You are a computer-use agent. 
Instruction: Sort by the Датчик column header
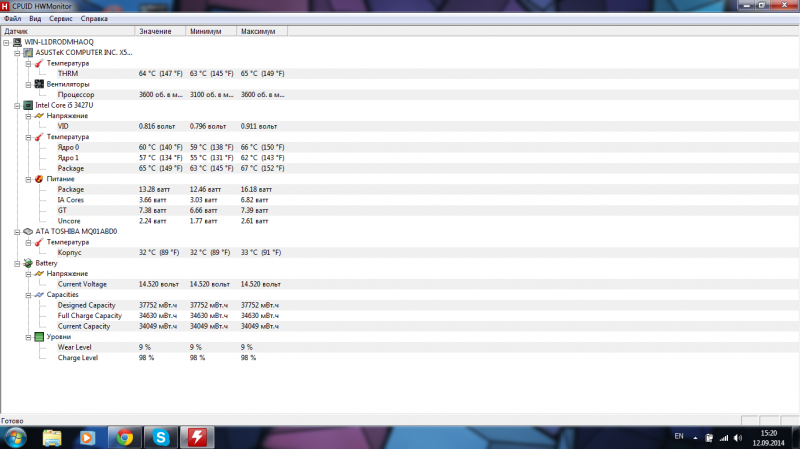(x=67, y=31)
